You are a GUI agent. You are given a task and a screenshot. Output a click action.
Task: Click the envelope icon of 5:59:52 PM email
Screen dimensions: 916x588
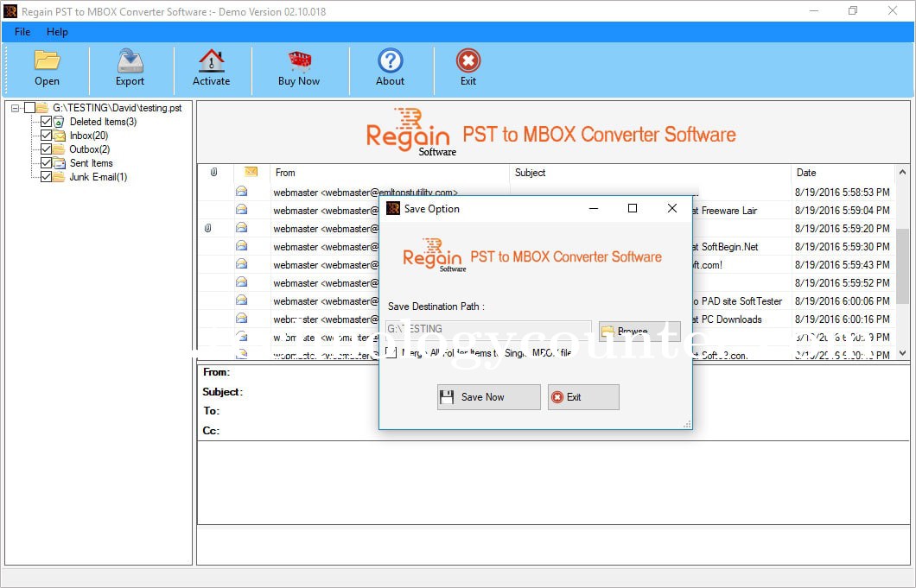241,282
